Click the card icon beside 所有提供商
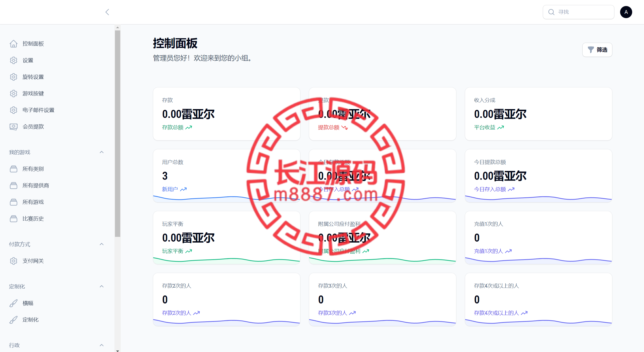Image resolution: width=644 pixels, height=352 pixels. tap(14, 186)
